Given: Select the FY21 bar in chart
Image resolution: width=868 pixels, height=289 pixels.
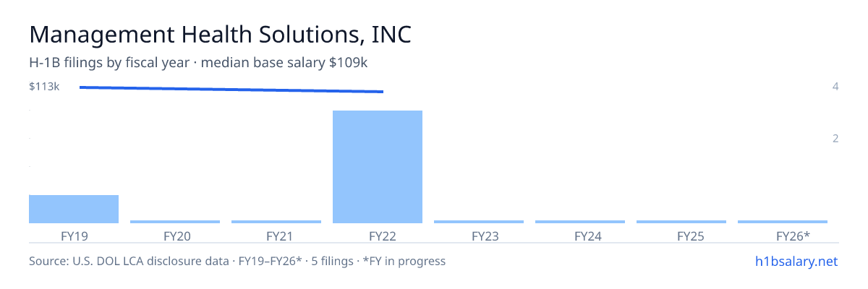Looking at the screenshot, I should point(276,222).
